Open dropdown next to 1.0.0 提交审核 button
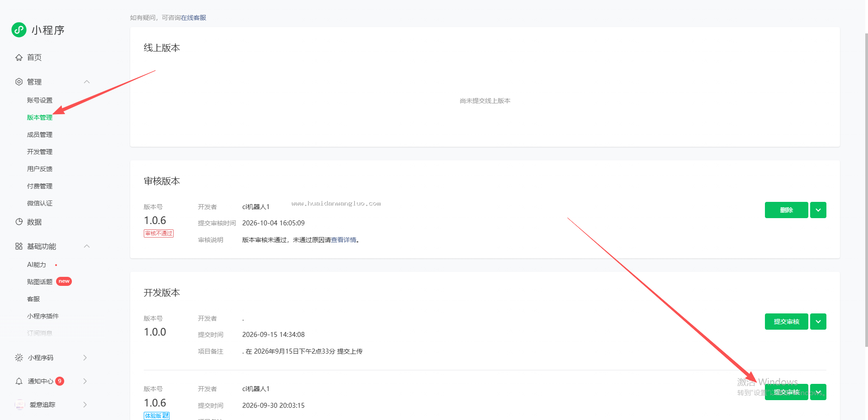Screen dimensions: 868x420 (x=818, y=322)
